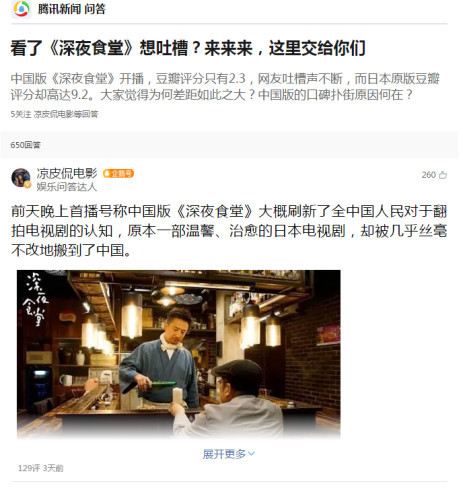Click the 凉皮侃电影等回答 link under question

coord(66,114)
